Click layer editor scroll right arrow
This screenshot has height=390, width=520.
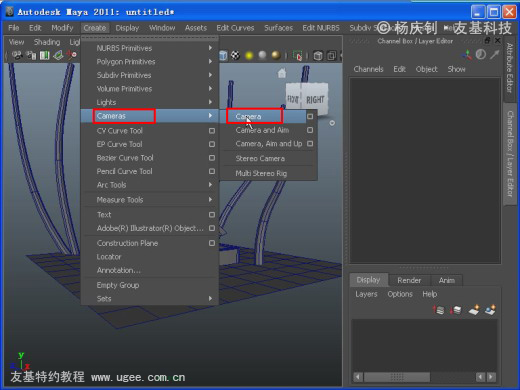(x=491, y=377)
